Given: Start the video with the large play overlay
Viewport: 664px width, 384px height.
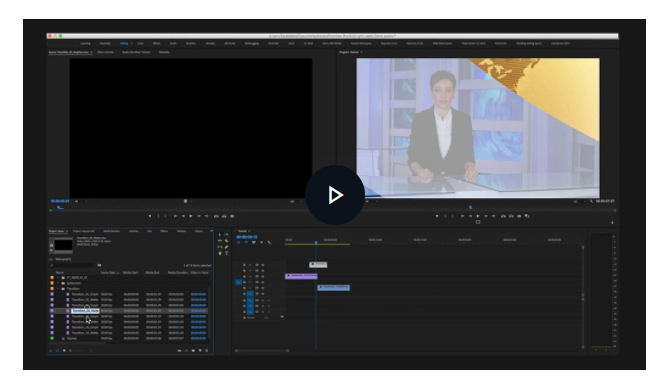Looking at the screenshot, I should click(335, 195).
